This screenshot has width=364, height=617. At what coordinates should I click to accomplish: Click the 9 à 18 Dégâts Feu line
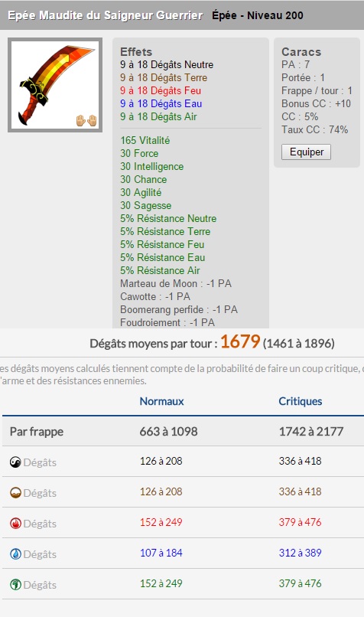(x=161, y=90)
